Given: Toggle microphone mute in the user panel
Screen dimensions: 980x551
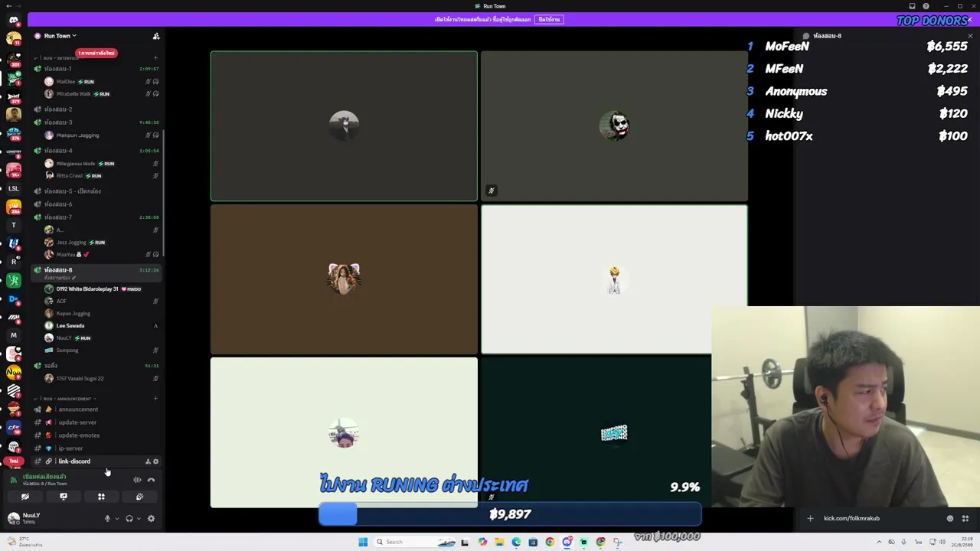Looking at the screenshot, I should pos(107,519).
